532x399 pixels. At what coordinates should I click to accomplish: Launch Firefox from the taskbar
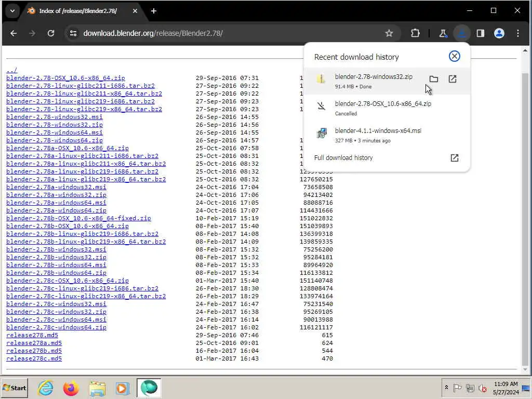(71, 388)
